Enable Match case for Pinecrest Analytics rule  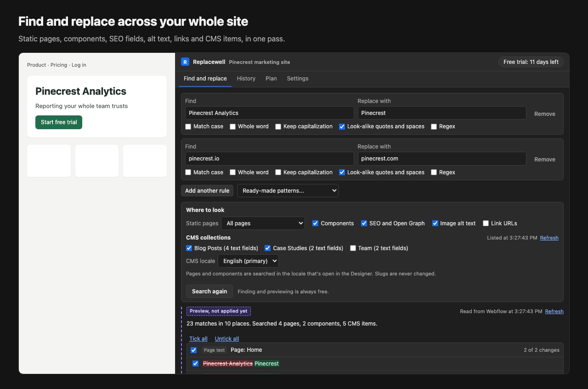click(188, 126)
